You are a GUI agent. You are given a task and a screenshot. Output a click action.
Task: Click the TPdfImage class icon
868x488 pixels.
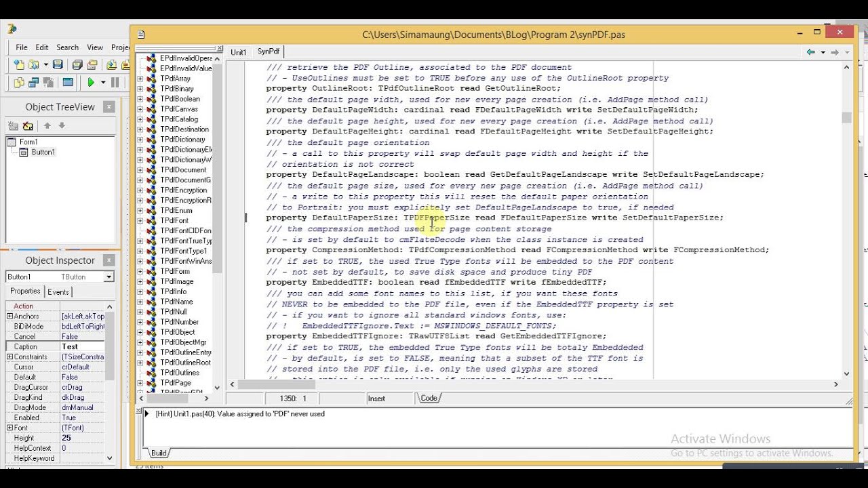coord(152,281)
